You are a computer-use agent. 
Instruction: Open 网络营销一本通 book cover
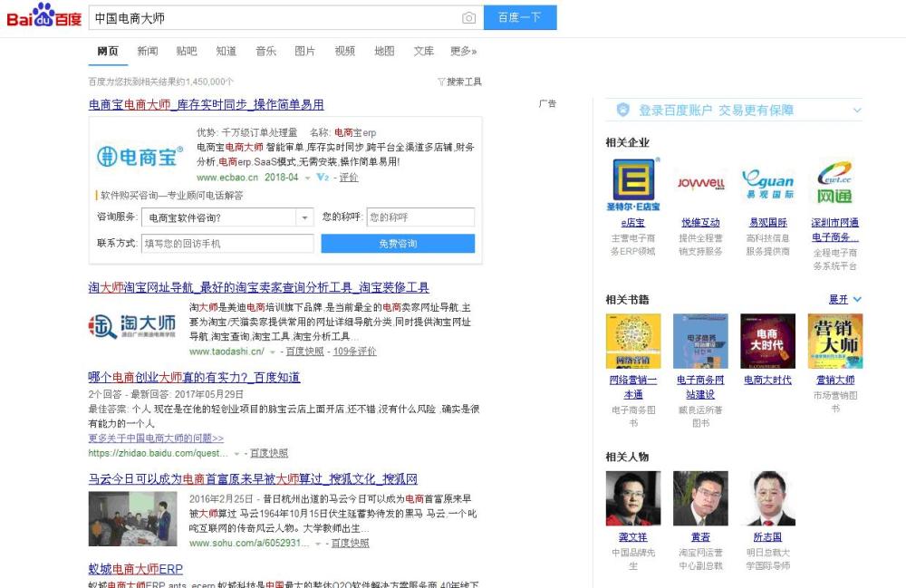[x=633, y=341]
